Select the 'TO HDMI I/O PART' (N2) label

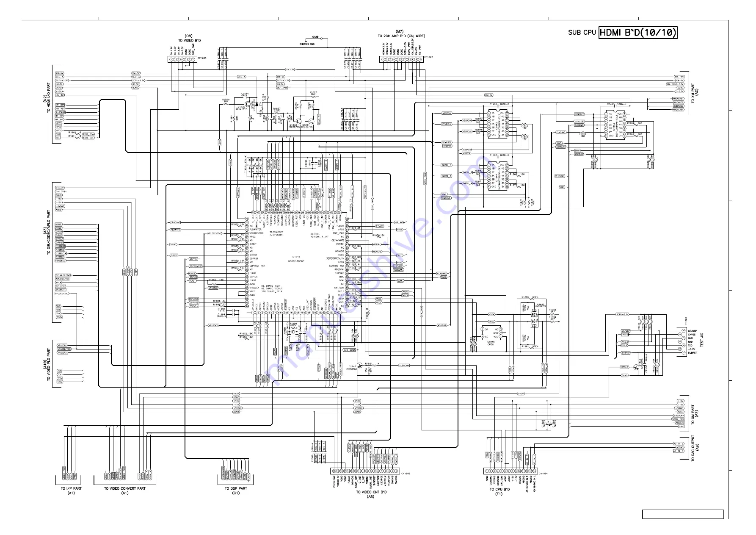pyautogui.click(x=49, y=97)
